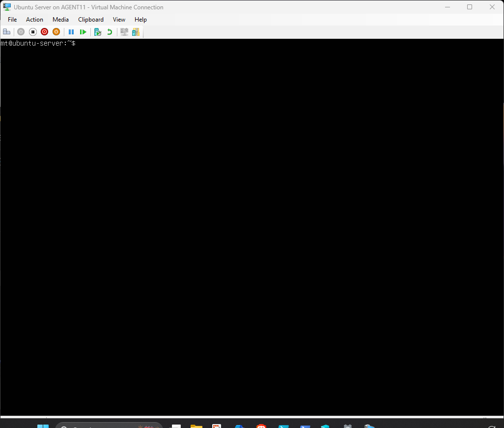This screenshot has width=504, height=428.
Task: Save VM state with the orange icon
Action: (x=56, y=32)
